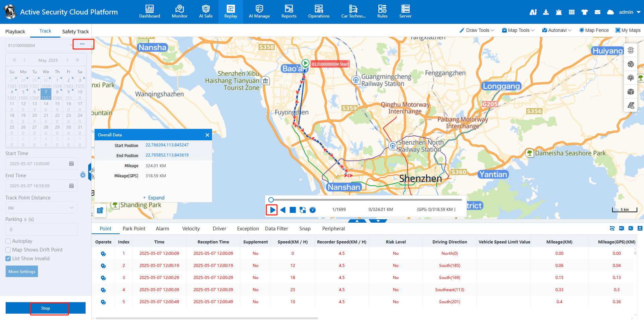Expand the Track Point Distance dropdown

tap(41, 208)
